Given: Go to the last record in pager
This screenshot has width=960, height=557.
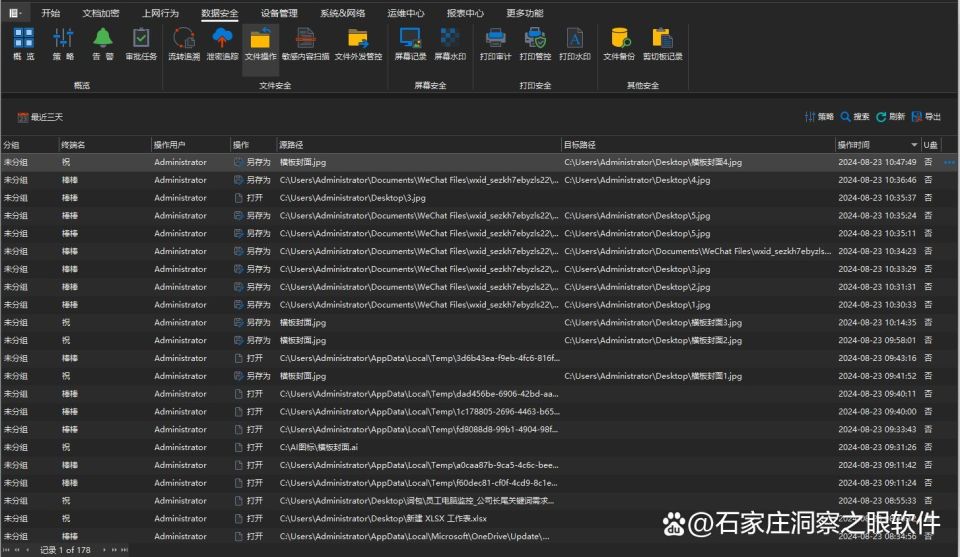Looking at the screenshot, I should (x=124, y=550).
